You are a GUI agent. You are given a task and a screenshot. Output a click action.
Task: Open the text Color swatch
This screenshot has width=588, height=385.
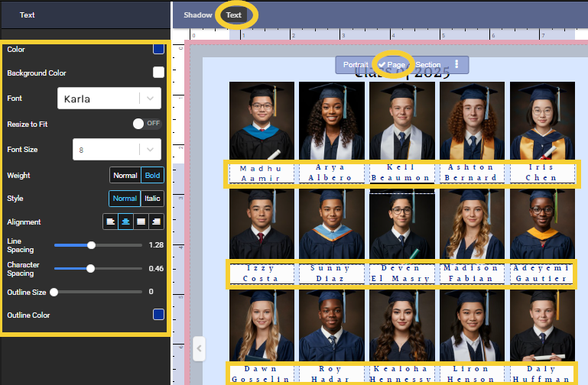(x=158, y=49)
